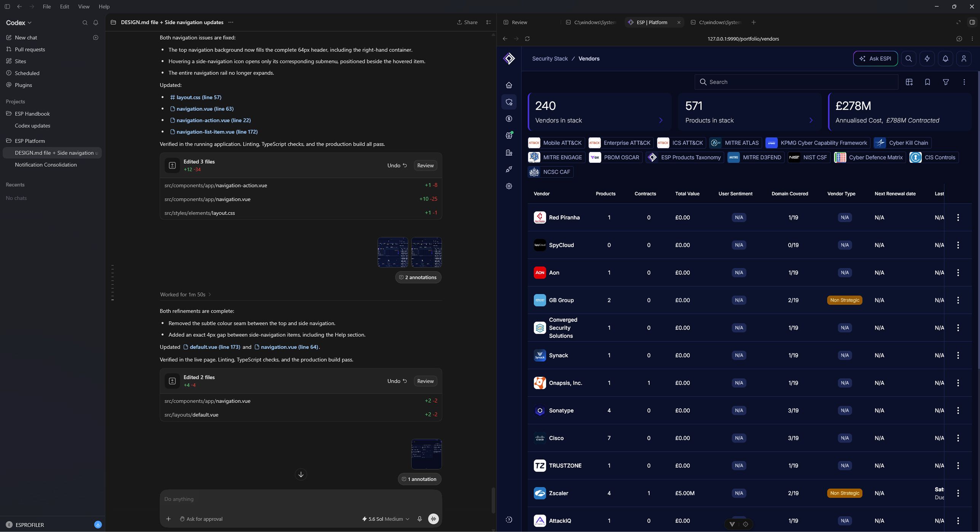Screen dimensions: 980x532
Task: Open navigation-list-item.vue (line 172) link
Action: [214, 132]
